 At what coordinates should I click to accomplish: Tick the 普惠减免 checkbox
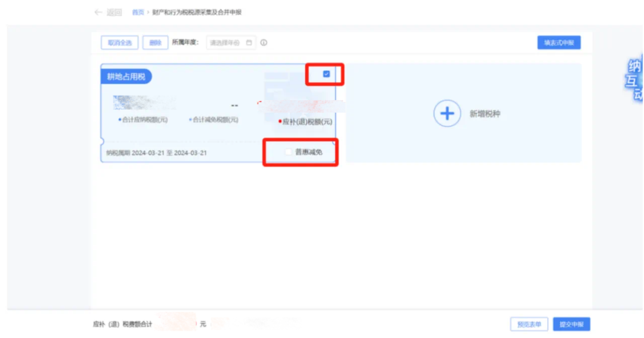tap(289, 152)
